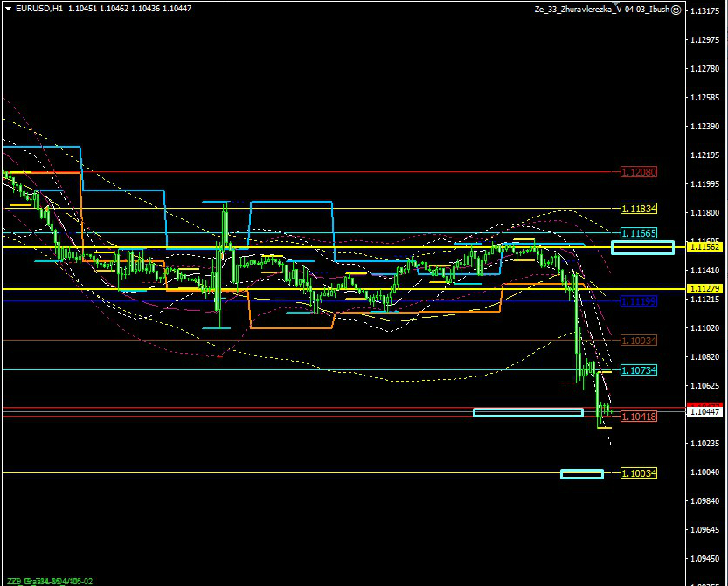Click the brown 1.10934 price label

638,340
